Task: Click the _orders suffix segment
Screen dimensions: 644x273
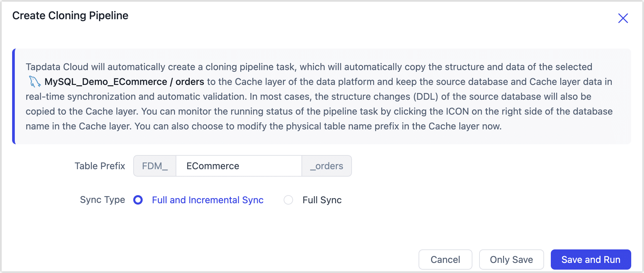Action: click(326, 166)
